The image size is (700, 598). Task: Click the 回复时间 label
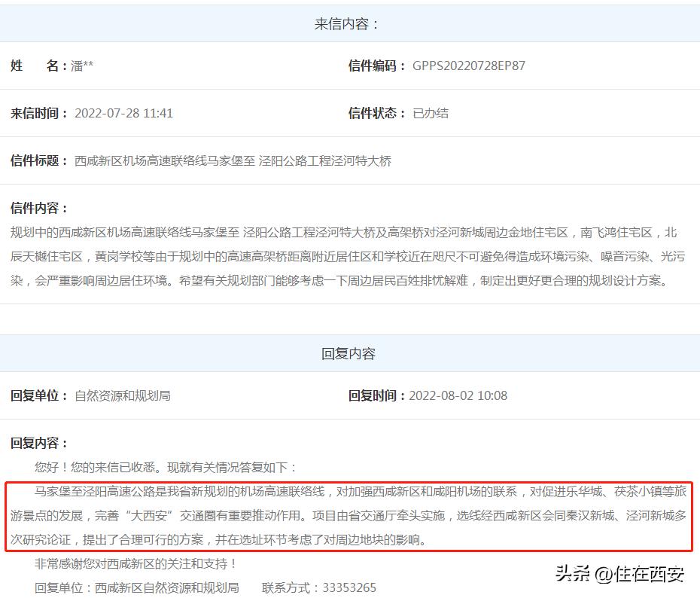(377, 395)
